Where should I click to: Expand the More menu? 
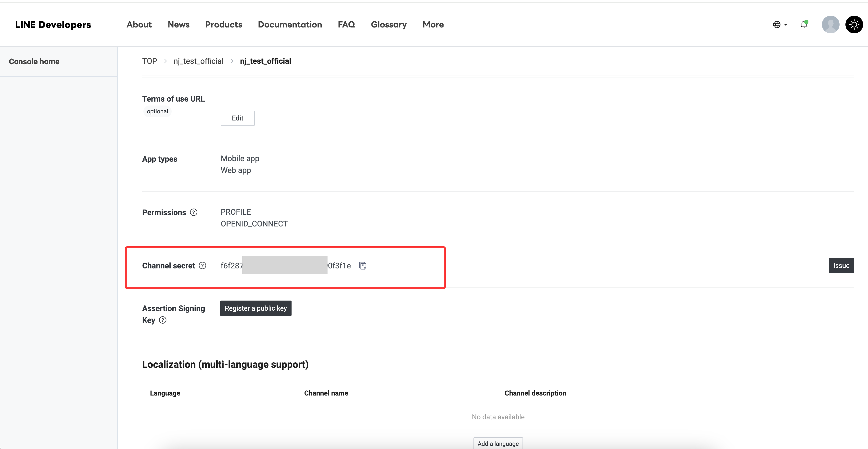[433, 25]
